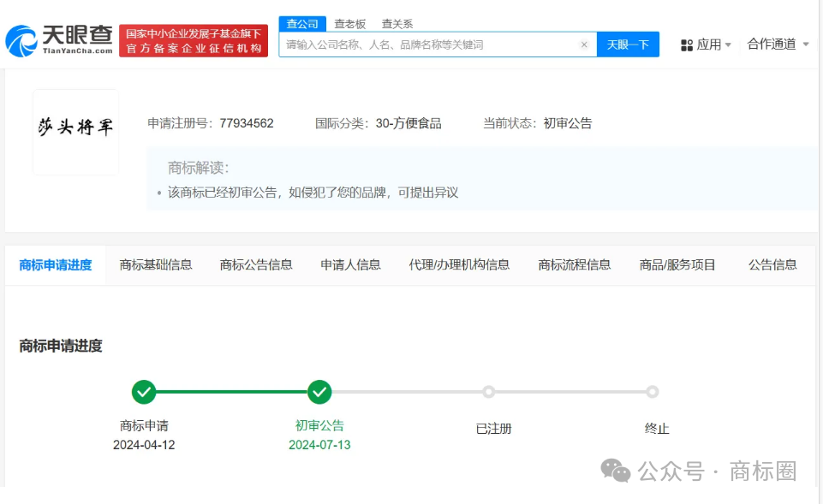The width and height of the screenshot is (823, 504).
Task: Open the 商标流程信息 tab
Action: (574, 265)
